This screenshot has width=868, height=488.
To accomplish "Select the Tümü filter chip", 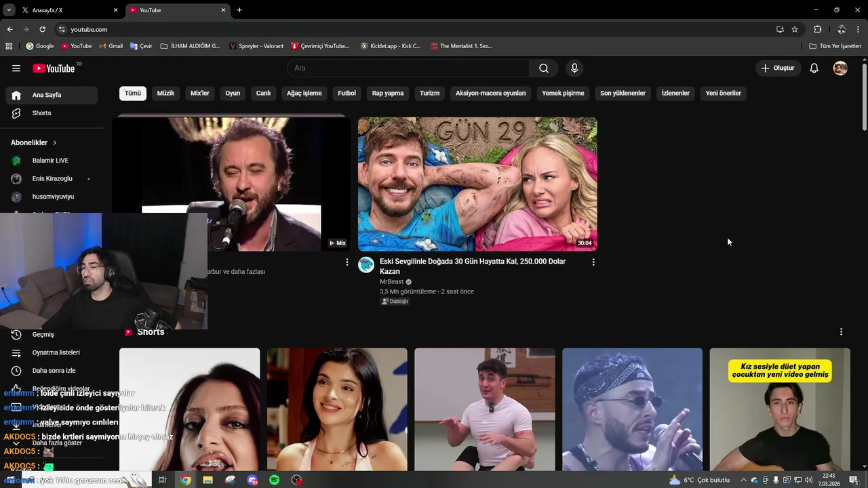I will [133, 93].
